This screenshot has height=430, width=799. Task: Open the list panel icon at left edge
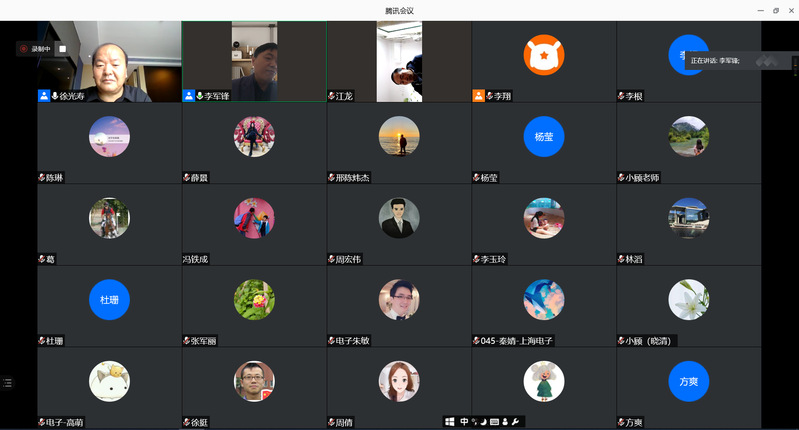7,382
